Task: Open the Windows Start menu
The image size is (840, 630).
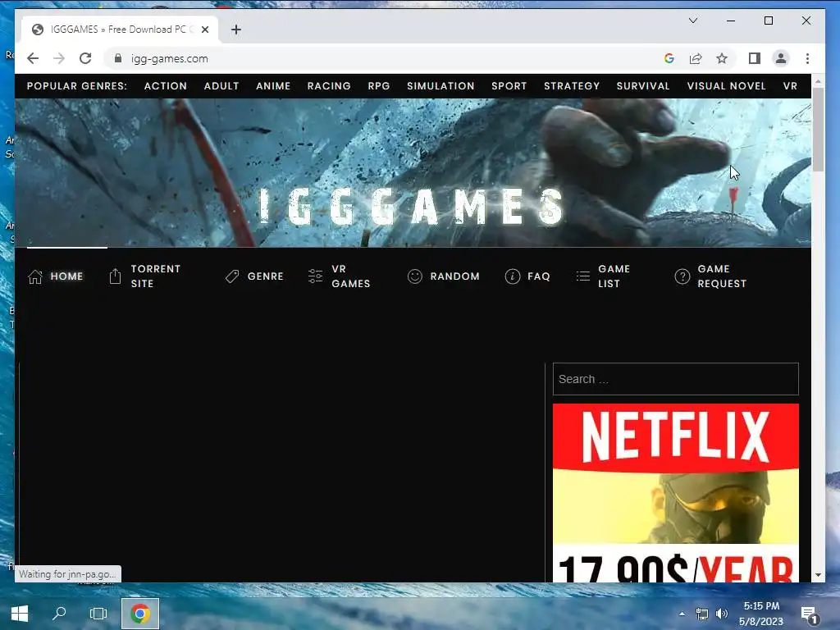Action: (20, 614)
